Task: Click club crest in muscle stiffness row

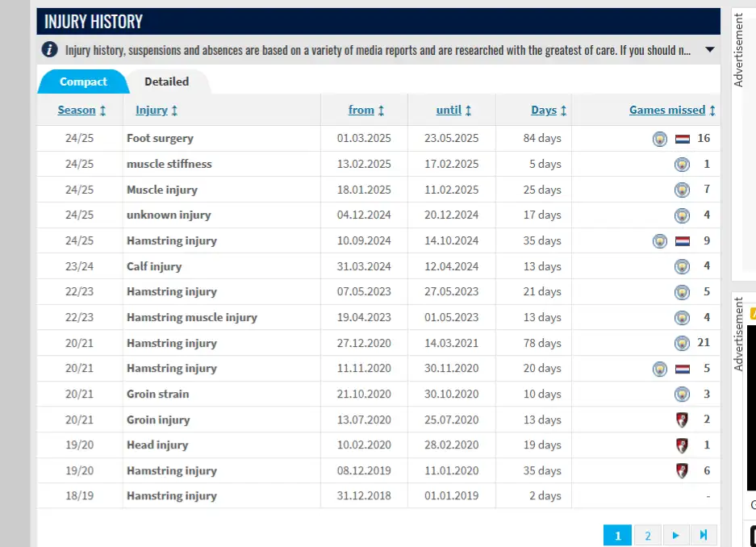Action: (682, 165)
